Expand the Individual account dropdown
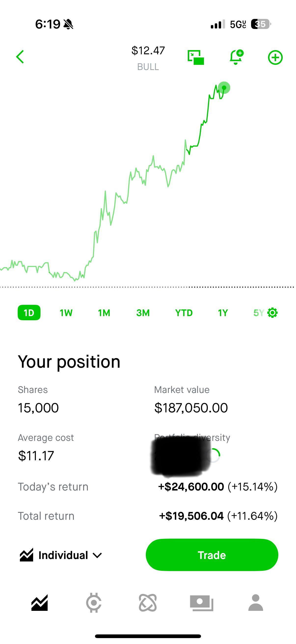The image size is (296, 644). 61,555
